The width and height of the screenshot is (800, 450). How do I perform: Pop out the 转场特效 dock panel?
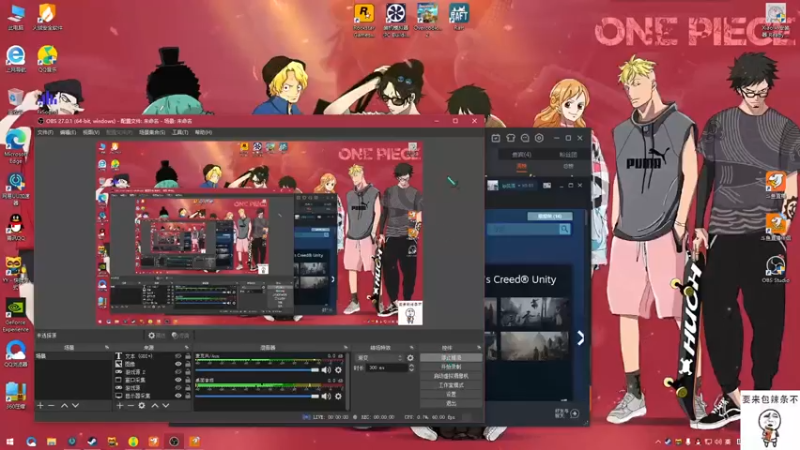pos(411,347)
